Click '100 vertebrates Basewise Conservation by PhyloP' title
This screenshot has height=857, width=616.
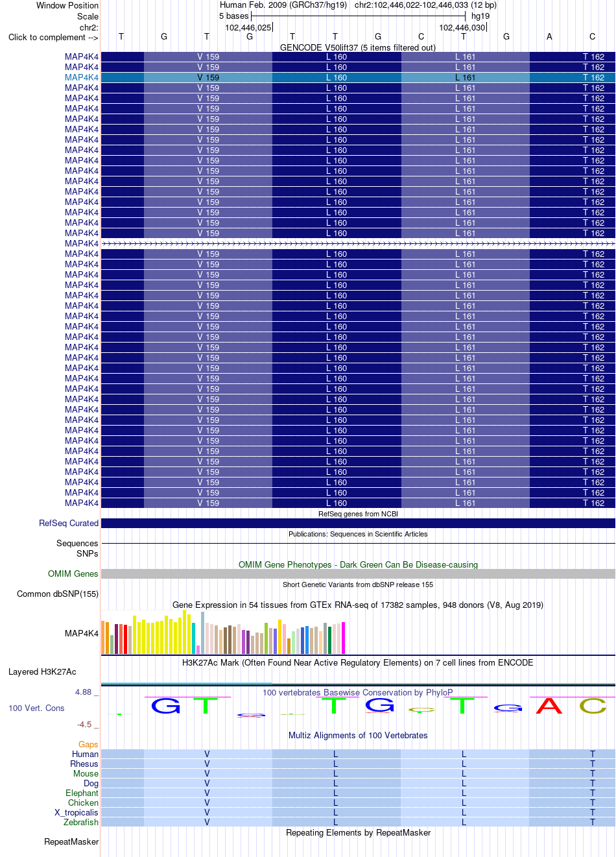click(x=358, y=692)
